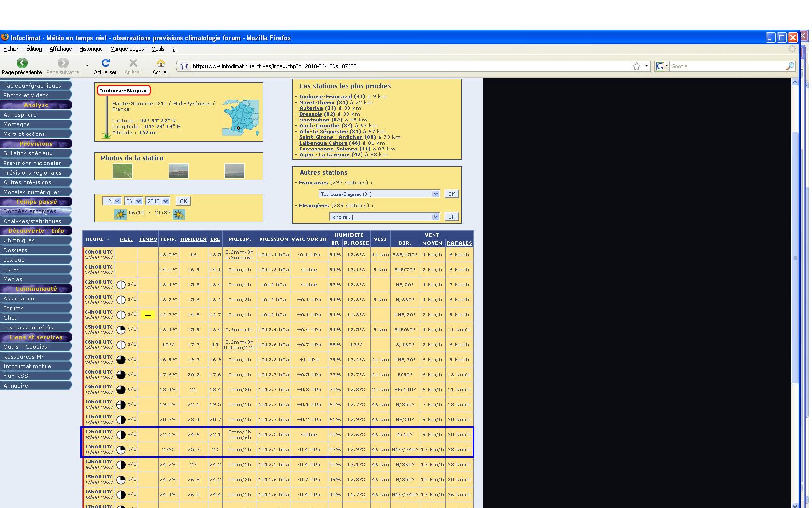Viewport: 812px width, 508px height.
Task: Open the Historique menu
Action: tap(91, 49)
